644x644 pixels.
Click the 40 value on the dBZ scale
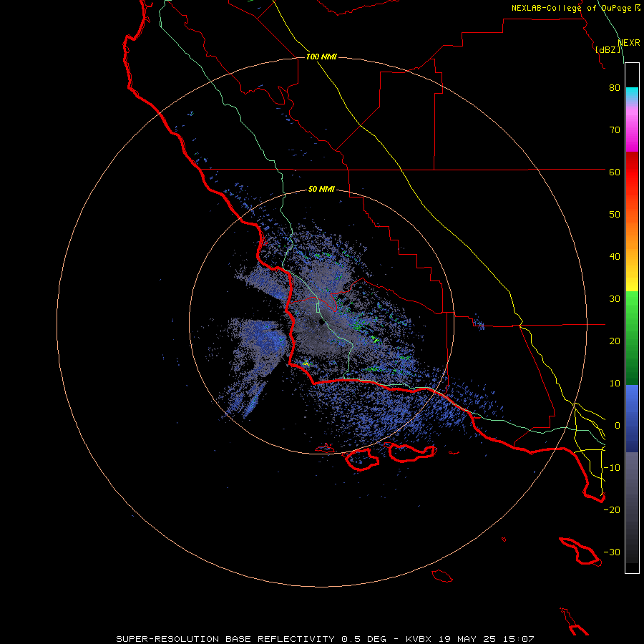point(615,257)
